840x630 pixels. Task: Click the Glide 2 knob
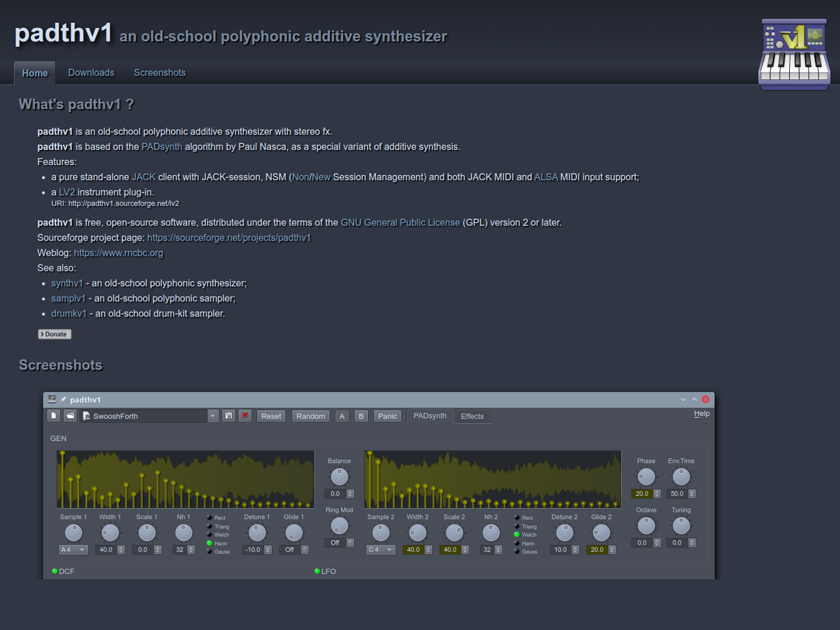point(601,533)
